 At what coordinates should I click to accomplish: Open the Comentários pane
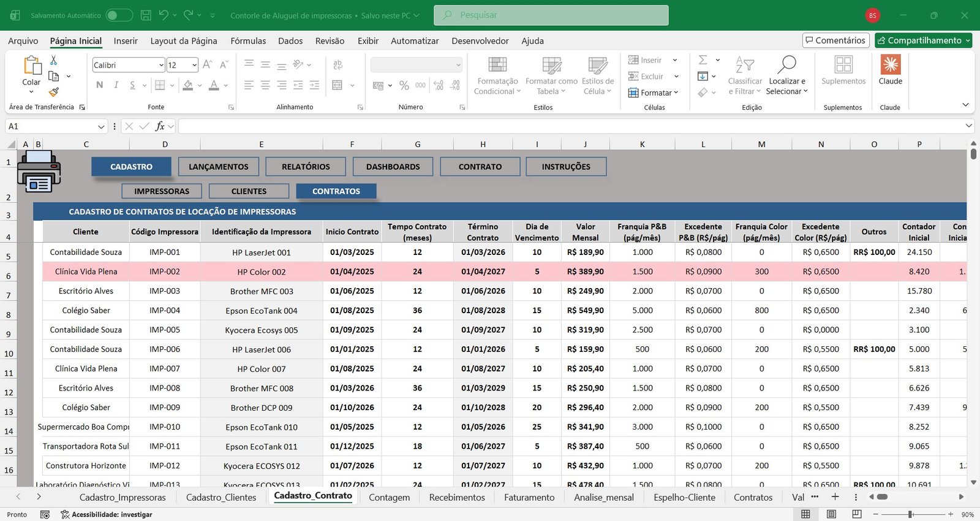[x=836, y=40]
